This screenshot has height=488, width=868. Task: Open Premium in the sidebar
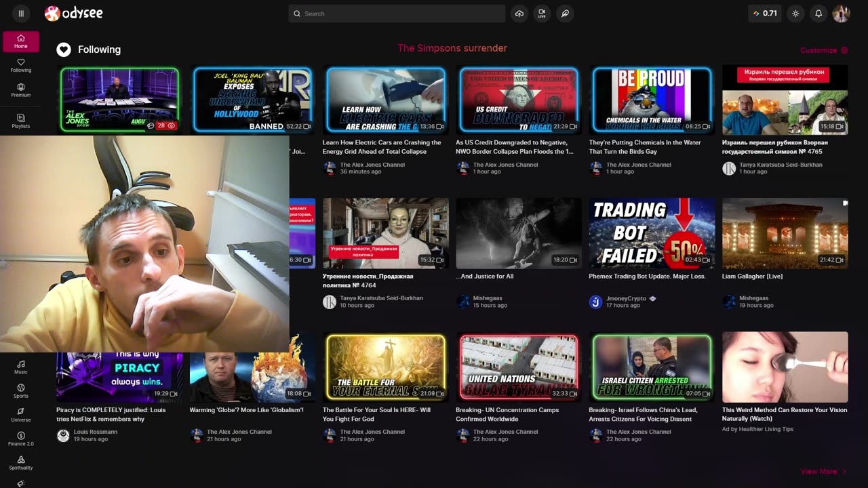[21, 90]
